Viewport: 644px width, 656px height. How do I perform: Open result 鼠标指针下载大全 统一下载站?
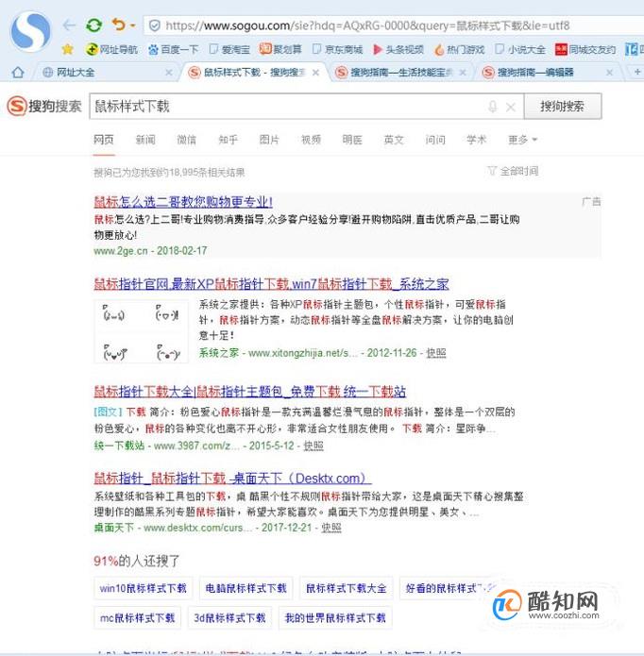pos(250,392)
